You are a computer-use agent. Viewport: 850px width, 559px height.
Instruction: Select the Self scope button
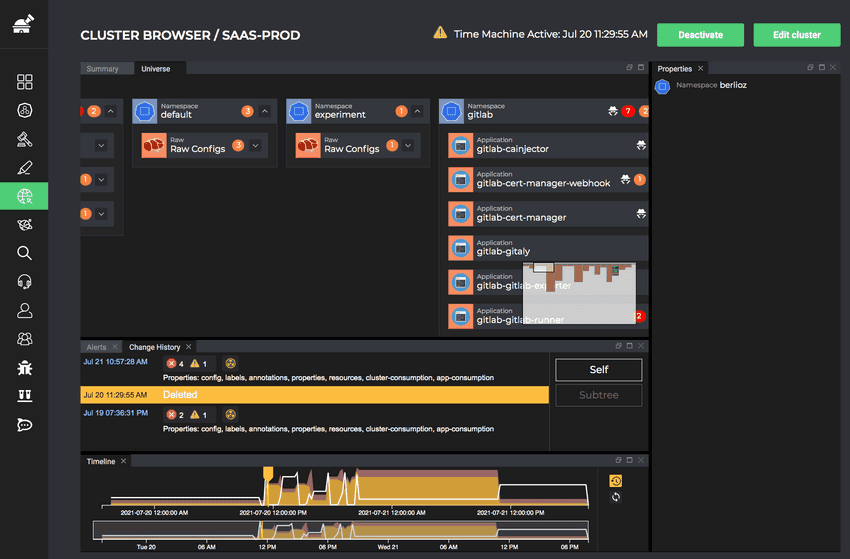pos(598,369)
